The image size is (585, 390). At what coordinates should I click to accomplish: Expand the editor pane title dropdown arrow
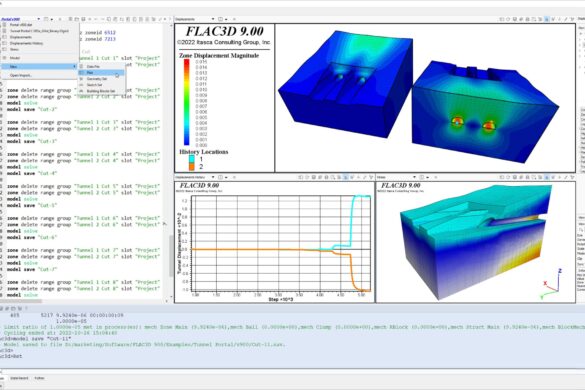click(x=38, y=19)
